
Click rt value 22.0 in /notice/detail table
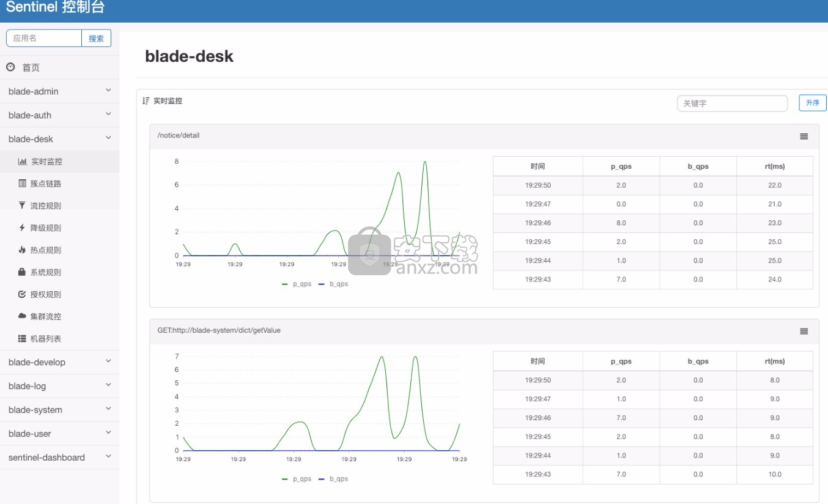click(775, 185)
